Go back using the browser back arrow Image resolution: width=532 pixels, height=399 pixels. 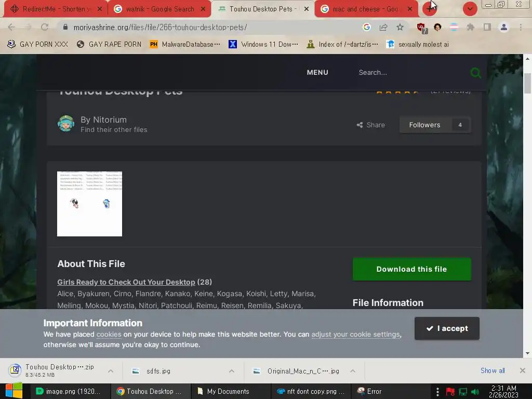11,27
